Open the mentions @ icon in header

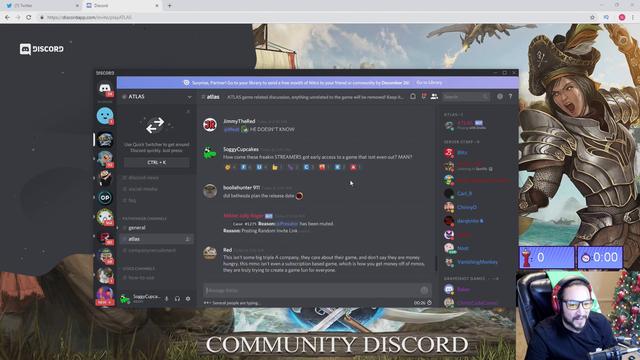click(500, 97)
